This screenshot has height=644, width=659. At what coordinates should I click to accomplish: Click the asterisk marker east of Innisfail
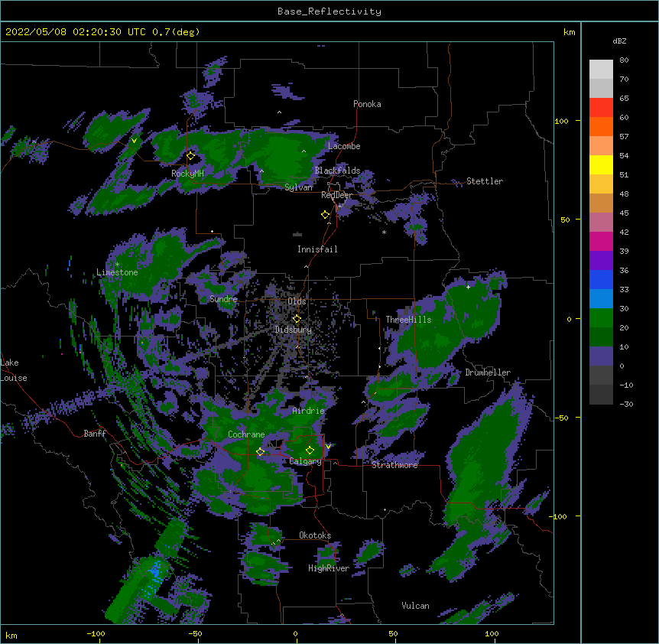click(x=384, y=233)
